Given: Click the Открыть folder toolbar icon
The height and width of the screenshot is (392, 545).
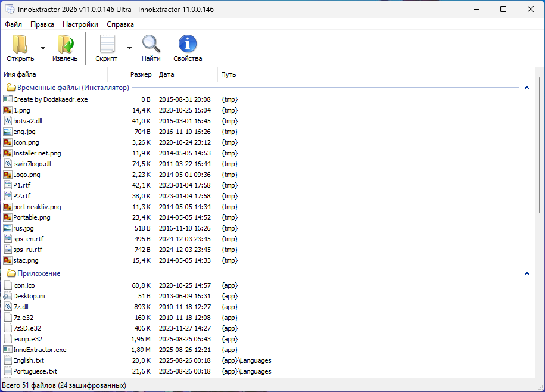Looking at the screenshot, I should coord(20,44).
